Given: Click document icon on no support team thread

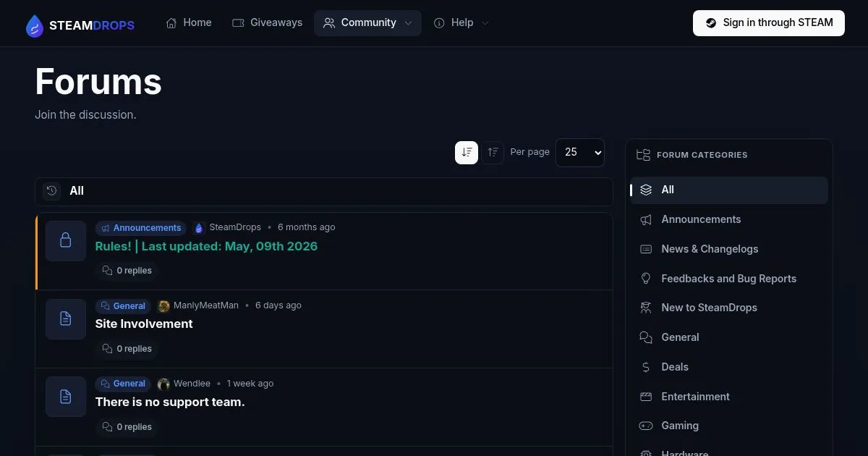Looking at the screenshot, I should 66,397.
